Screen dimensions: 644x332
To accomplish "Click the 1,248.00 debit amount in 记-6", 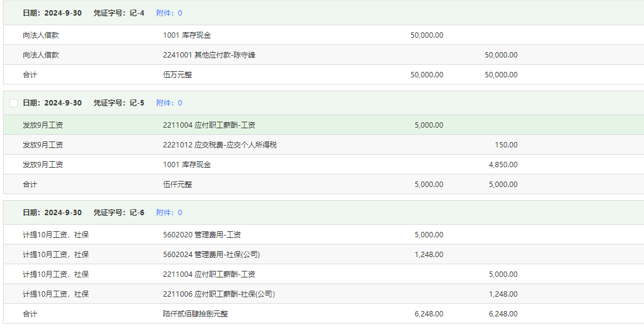I will tap(429, 254).
